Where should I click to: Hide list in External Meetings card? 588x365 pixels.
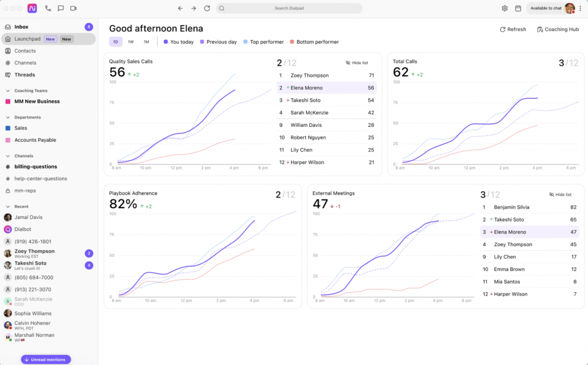560,195
